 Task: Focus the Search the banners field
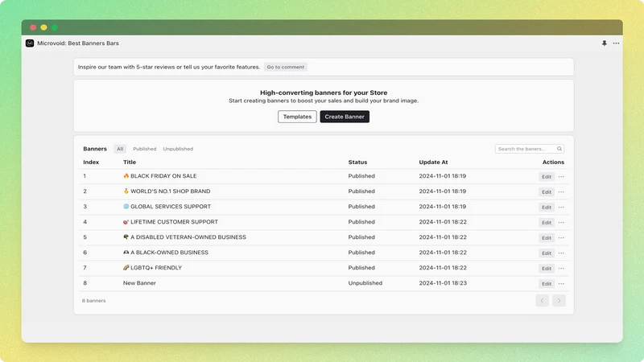(x=530, y=149)
